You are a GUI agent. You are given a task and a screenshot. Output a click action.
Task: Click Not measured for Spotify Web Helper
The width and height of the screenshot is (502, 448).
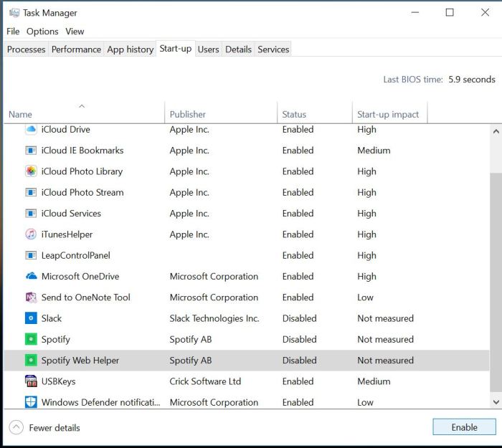point(386,361)
